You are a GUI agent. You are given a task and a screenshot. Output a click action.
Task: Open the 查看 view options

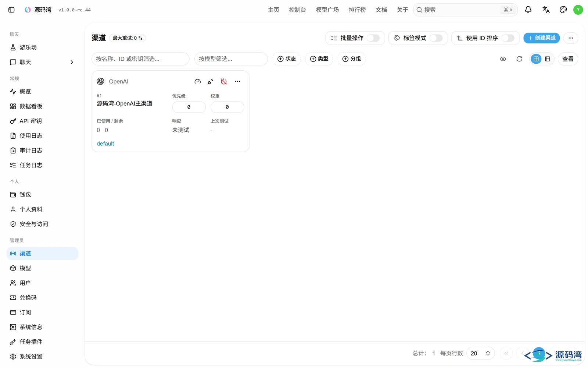coord(568,59)
